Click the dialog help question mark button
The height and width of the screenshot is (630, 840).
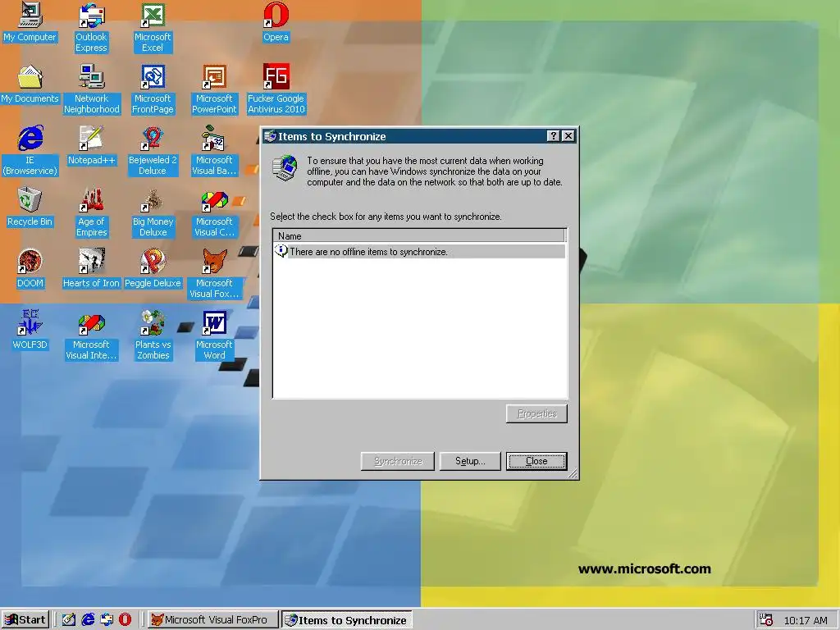(554, 136)
